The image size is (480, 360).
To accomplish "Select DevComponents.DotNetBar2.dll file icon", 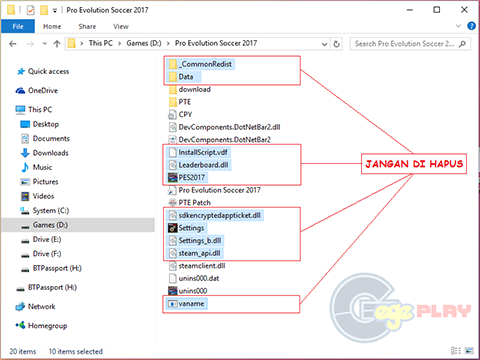I will [x=172, y=127].
